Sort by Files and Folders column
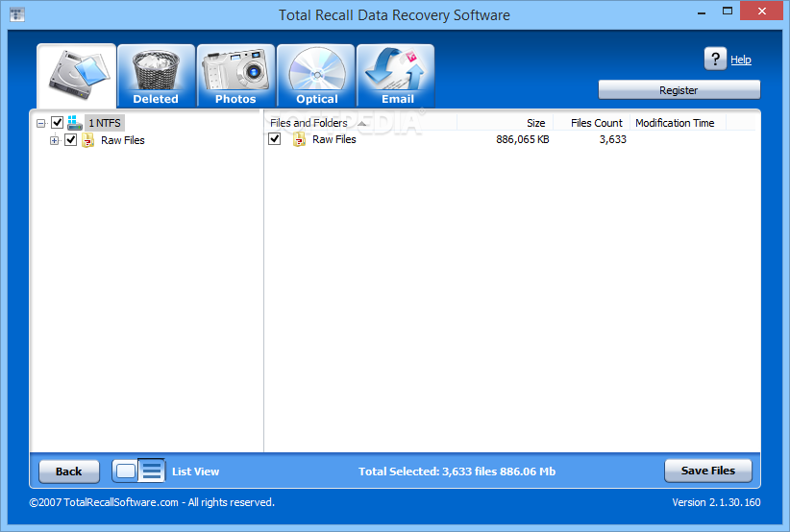The height and width of the screenshot is (532, 790). click(x=360, y=123)
